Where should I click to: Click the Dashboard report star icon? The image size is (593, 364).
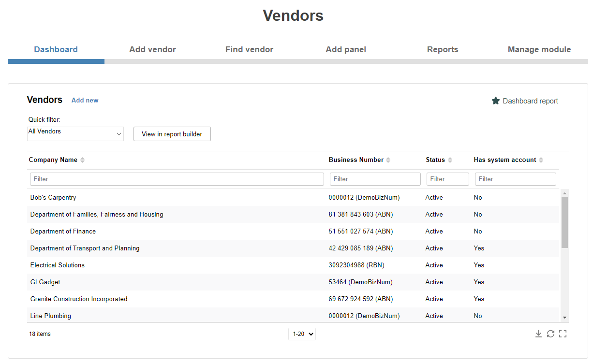click(496, 101)
